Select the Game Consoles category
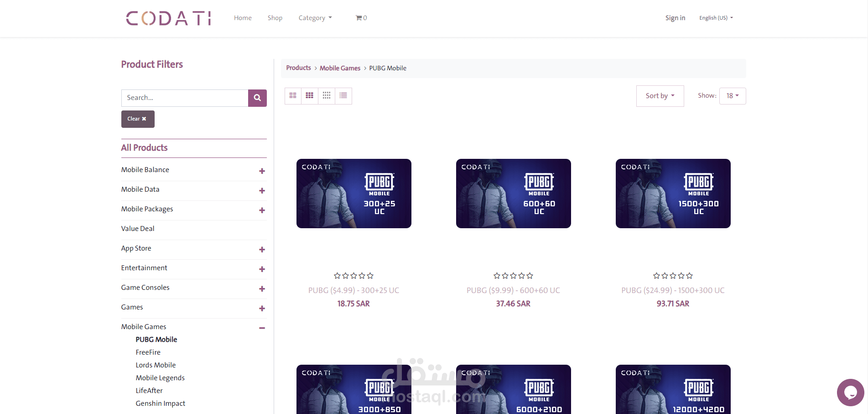Image resolution: width=868 pixels, height=414 pixels. 145,288
